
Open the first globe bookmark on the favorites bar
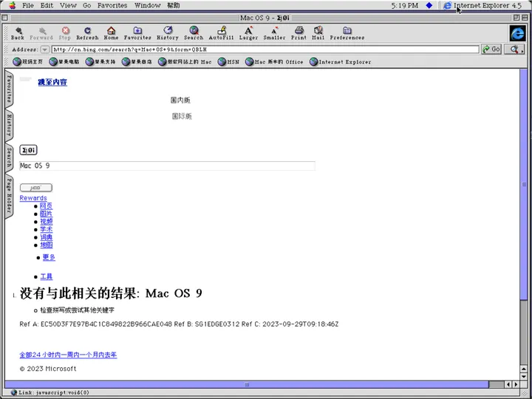point(28,62)
